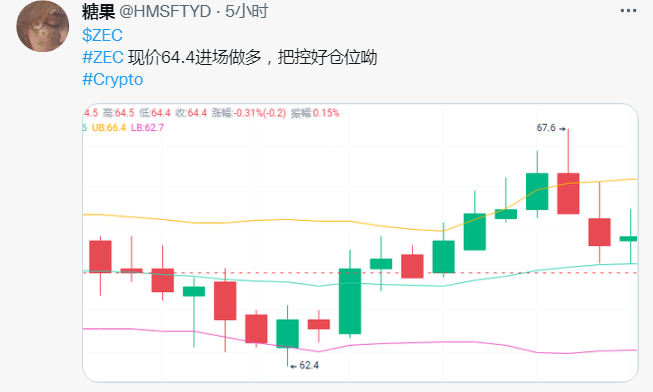Select the LB:62.7 indicator text

tap(147, 128)
